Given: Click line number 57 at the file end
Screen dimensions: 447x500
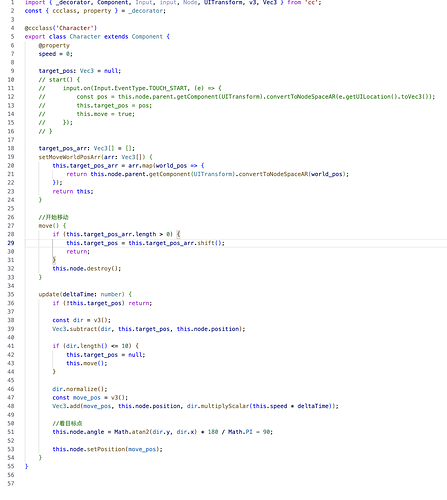Looking at the screenshot, I should [11, 483].
